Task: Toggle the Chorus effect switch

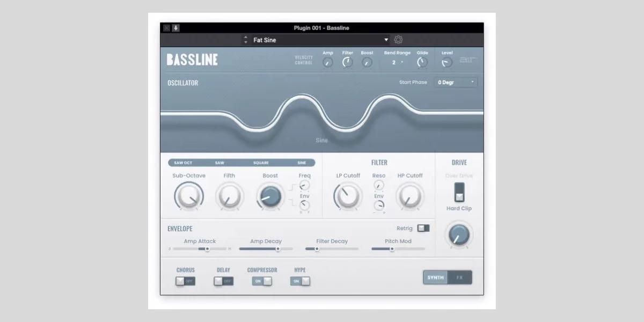Action: 185,281
